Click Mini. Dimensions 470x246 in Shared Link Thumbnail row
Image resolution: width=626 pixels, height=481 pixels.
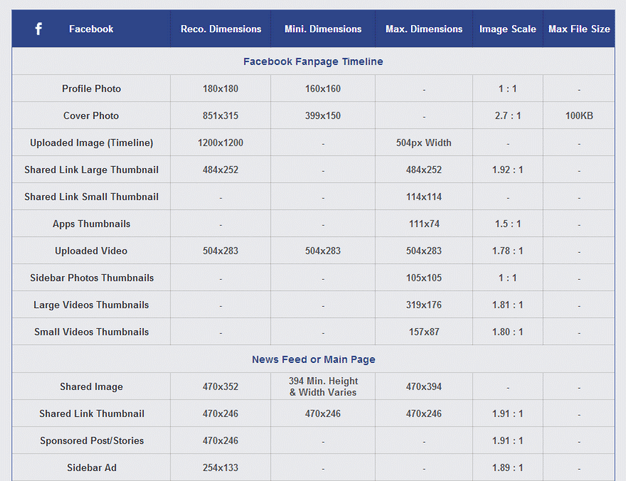pos(323,414)
